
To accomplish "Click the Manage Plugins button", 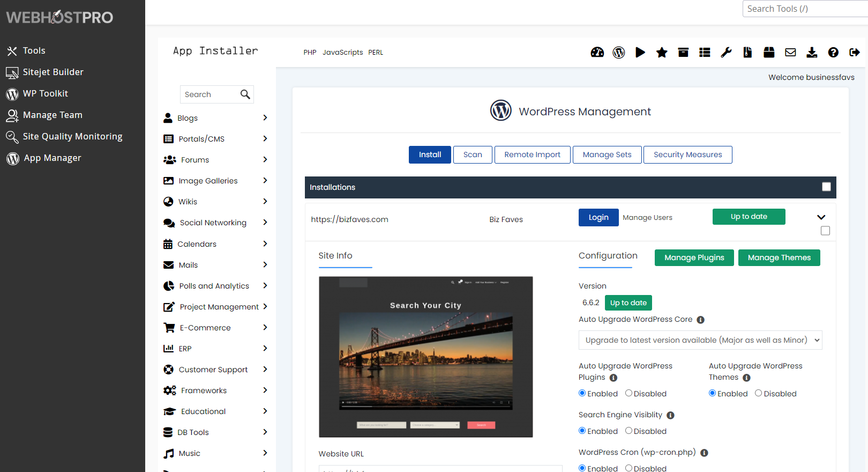I will coord(694,257).
